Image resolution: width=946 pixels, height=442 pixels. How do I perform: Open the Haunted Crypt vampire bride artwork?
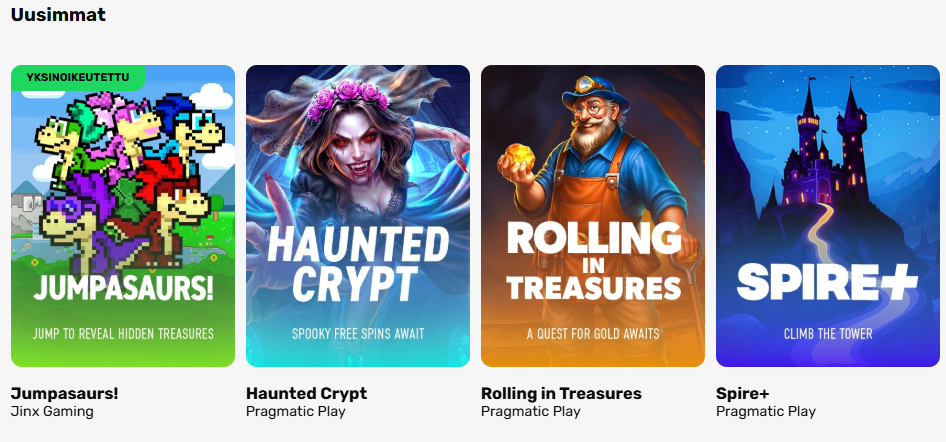[x=358, y=216]
